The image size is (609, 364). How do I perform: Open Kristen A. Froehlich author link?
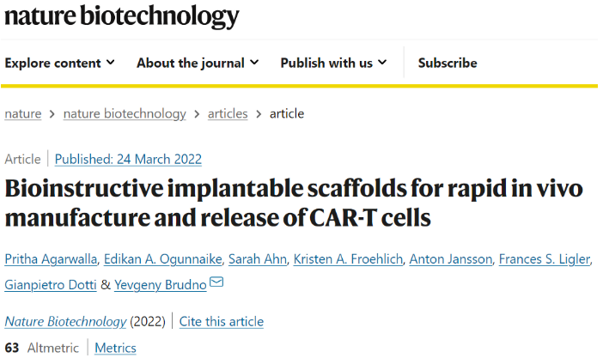[x=348, y=259]
